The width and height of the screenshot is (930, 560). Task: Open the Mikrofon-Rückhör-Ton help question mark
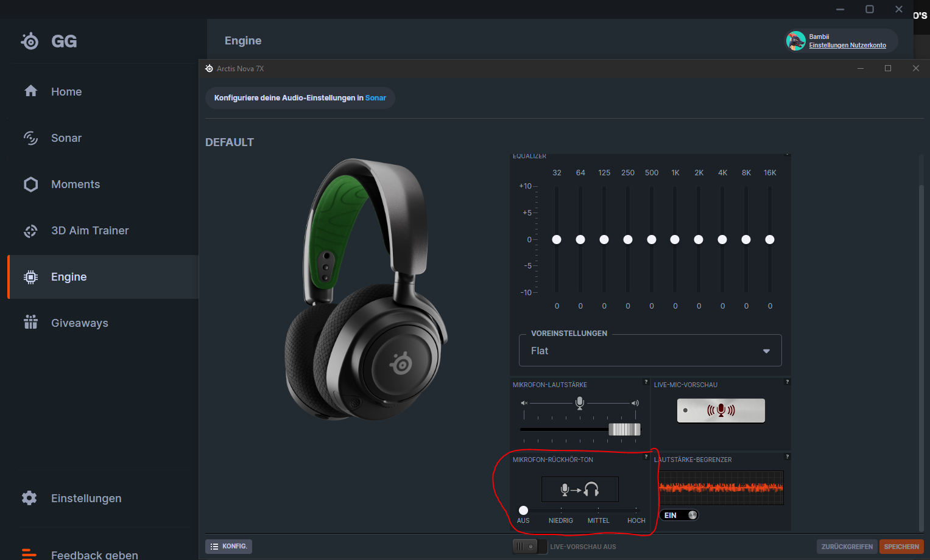pos(646,456)
